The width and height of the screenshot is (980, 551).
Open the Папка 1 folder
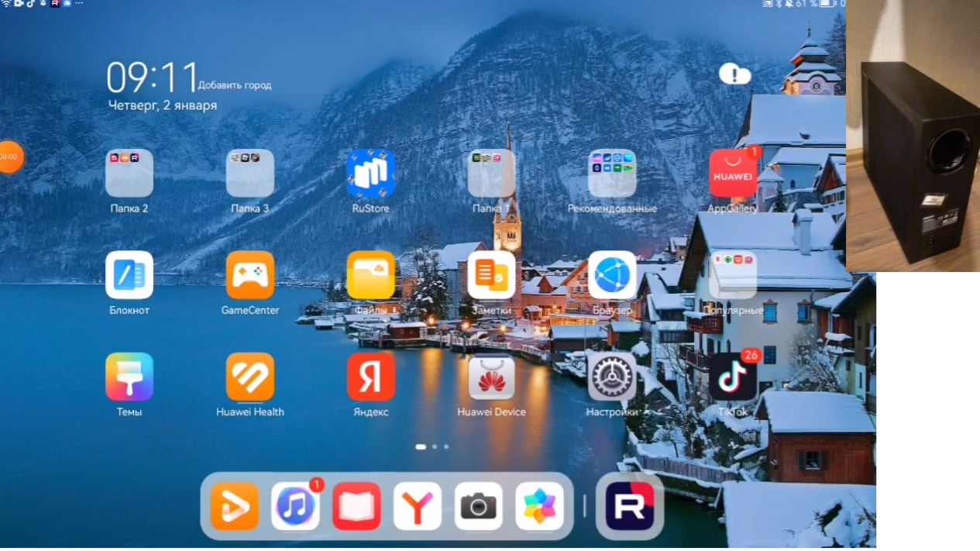(492, 174)
